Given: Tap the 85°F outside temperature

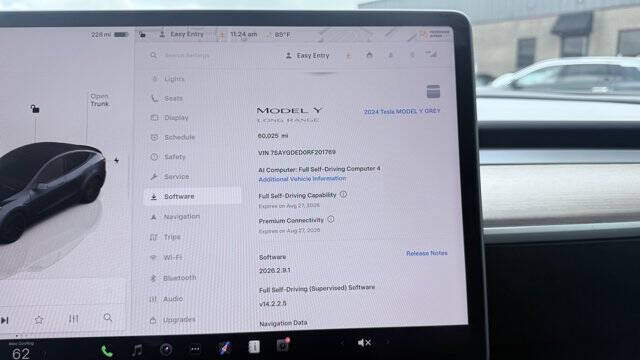Looking at the screenshot, I should pos(282,35).
